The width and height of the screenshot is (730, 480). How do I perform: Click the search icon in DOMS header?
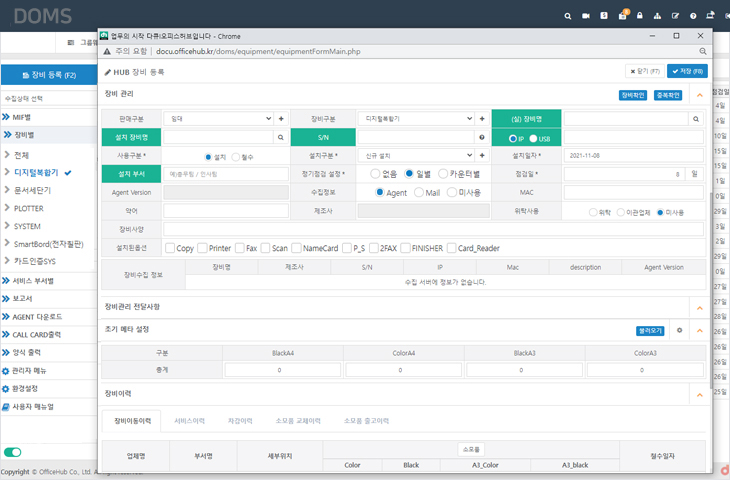[568, 16]
